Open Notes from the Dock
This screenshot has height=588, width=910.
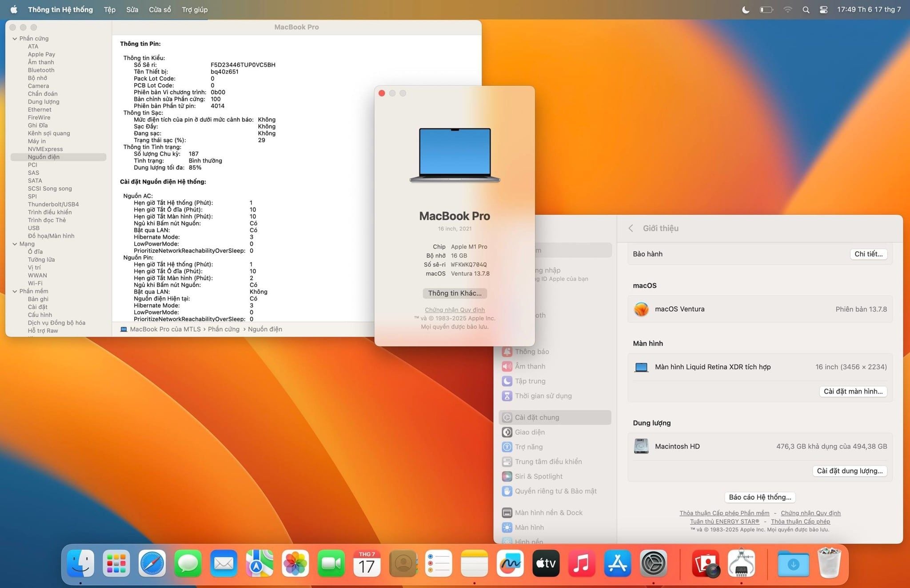pyautogui.click(x=474, y=563)
